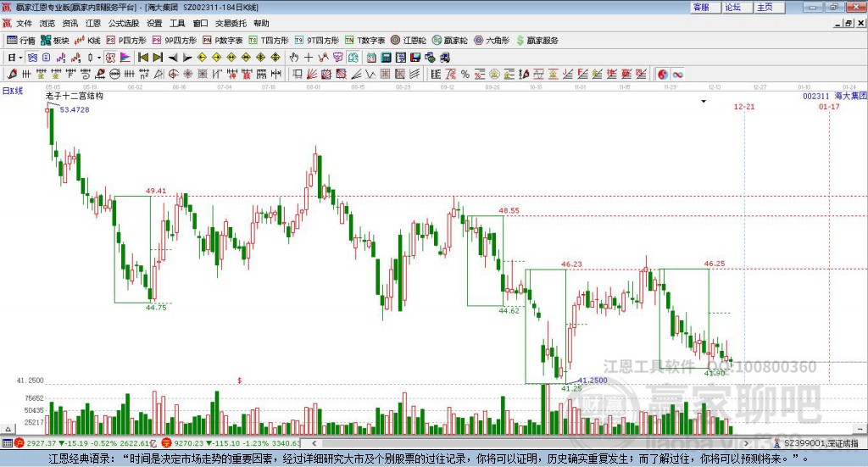
Task: Click the circular target crosshair drawing icon
Action: tap(173, 74)
